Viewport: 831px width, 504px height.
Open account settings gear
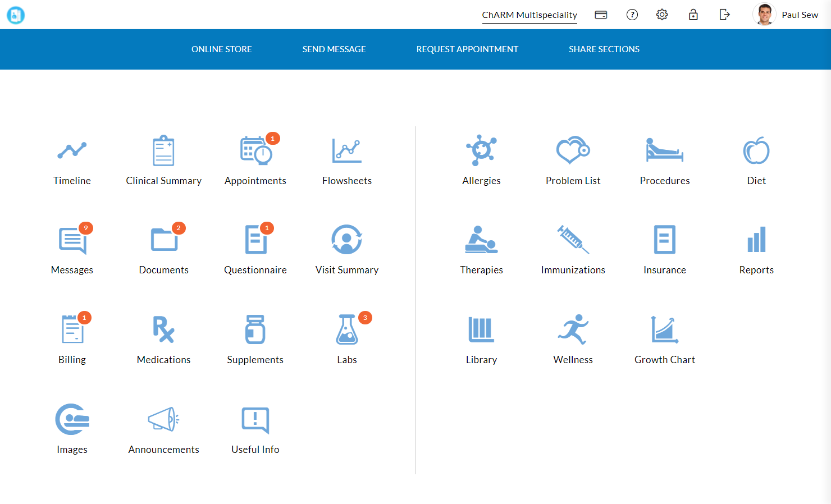(x=662, y=15)
